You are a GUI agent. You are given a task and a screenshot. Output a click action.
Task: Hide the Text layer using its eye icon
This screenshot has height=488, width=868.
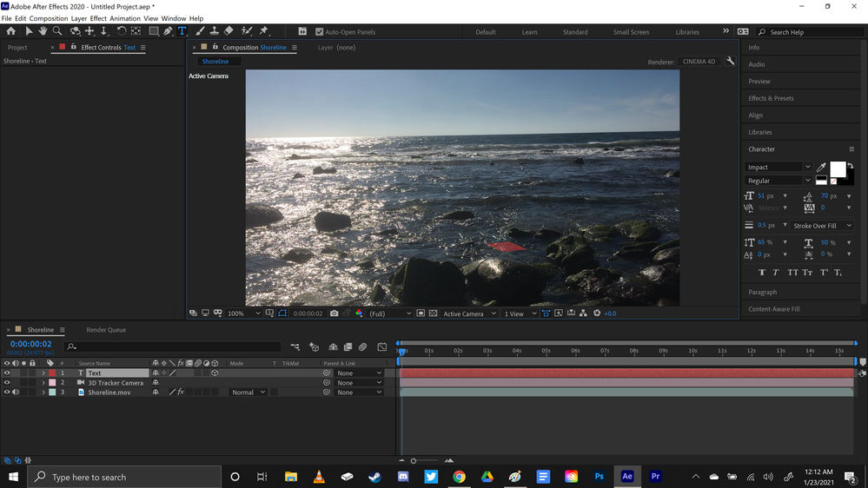(x=7, y=373)
